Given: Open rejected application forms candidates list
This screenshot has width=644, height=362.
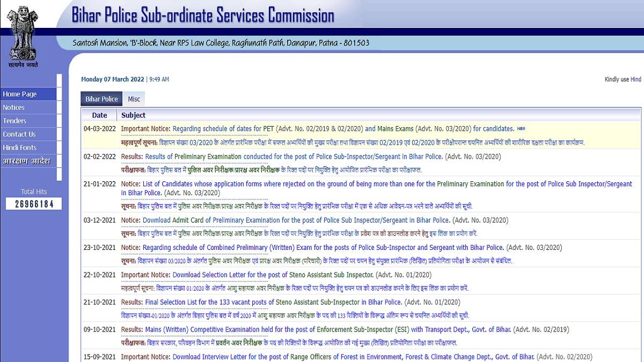Looking at the screenshot, I should tap(376, 184).
